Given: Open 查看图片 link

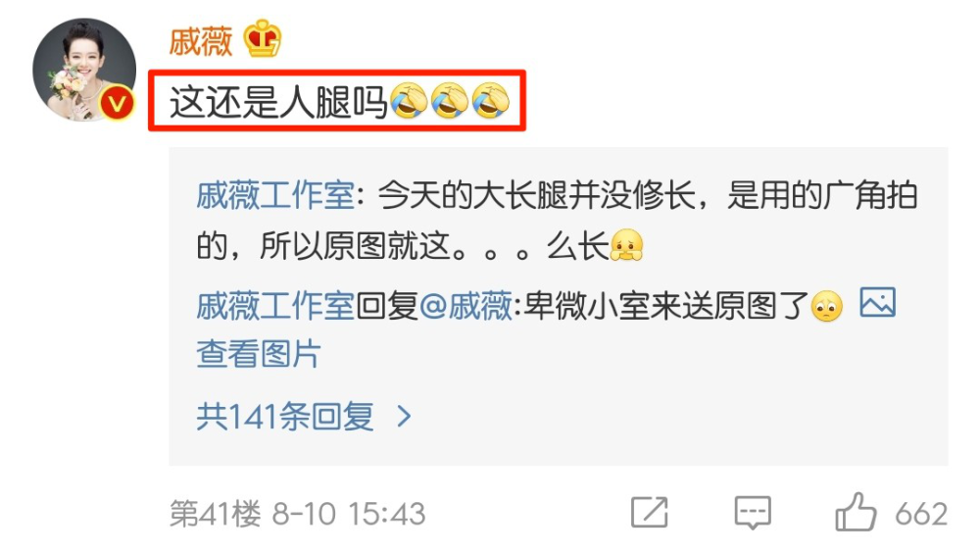Looking at the screenshot, I should coord(259,354).
